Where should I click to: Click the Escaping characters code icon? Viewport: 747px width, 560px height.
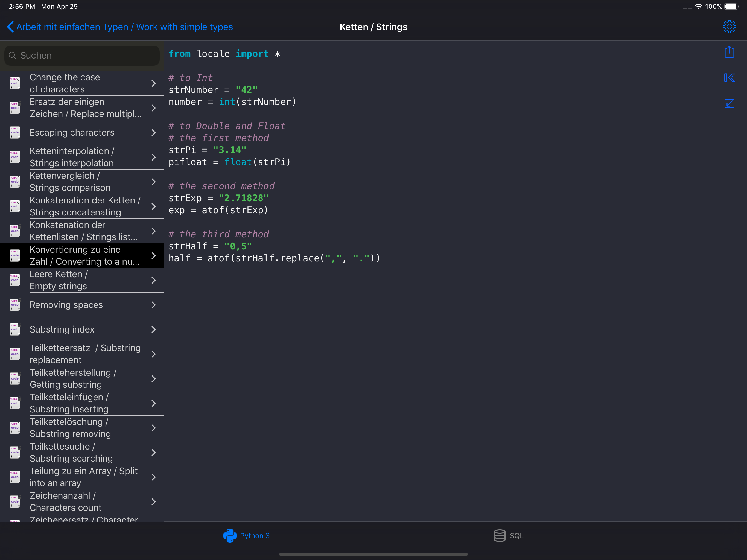(15, 132)
